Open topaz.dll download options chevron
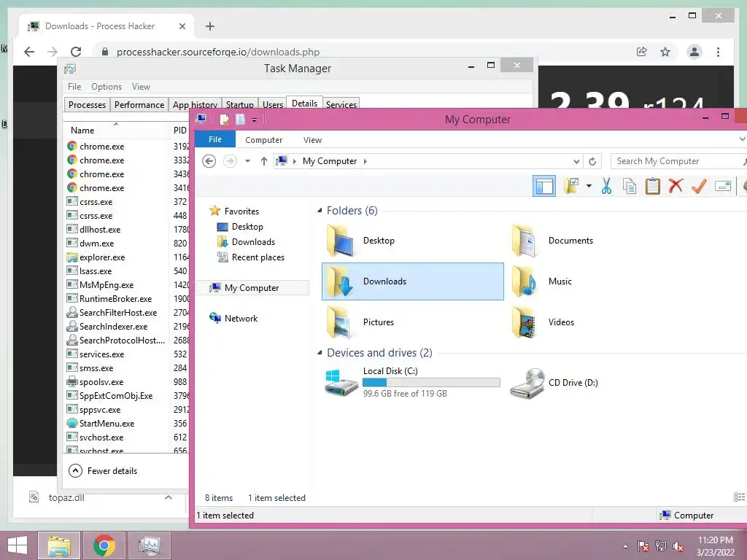The width and height of the screenshot is (747, 560). point(169,497)
